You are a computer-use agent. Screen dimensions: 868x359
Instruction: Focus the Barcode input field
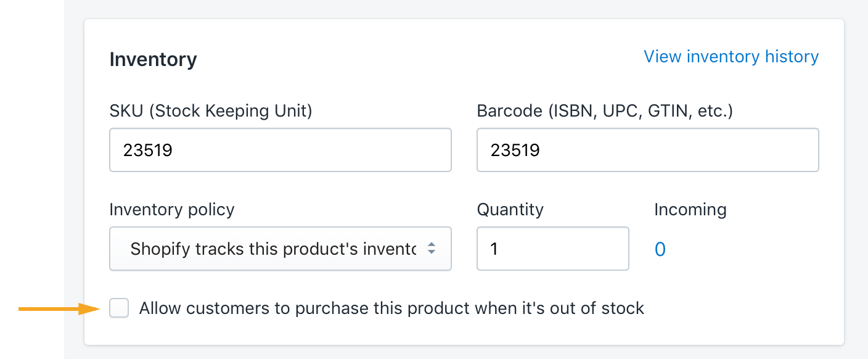tap(647, 150)
